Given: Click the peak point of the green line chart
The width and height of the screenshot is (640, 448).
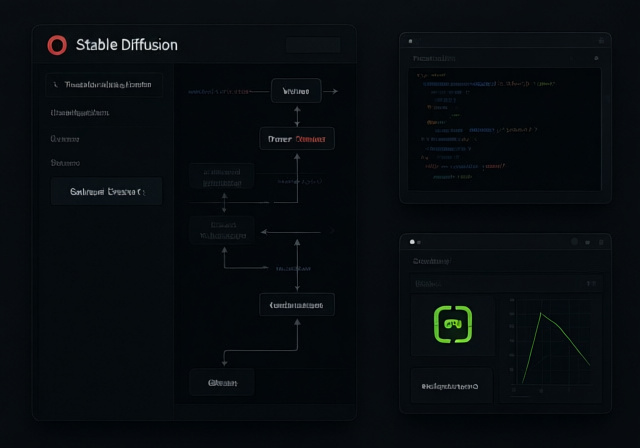Looking at the screenshot, I should 541,313.
